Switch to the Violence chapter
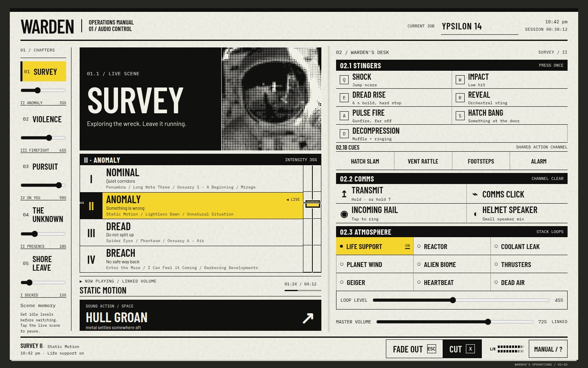588x368 pixels. [x=43, y=119]
